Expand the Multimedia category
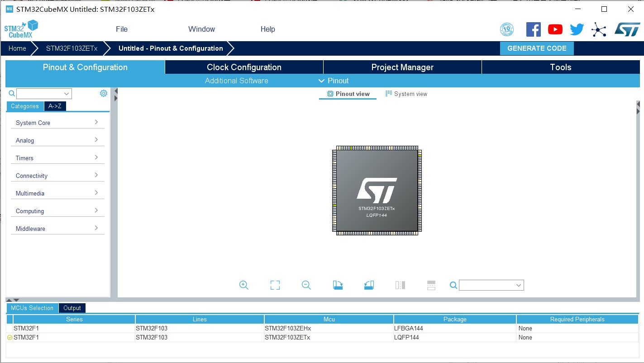This screenshot has height=363, width=644. [57, 193]
